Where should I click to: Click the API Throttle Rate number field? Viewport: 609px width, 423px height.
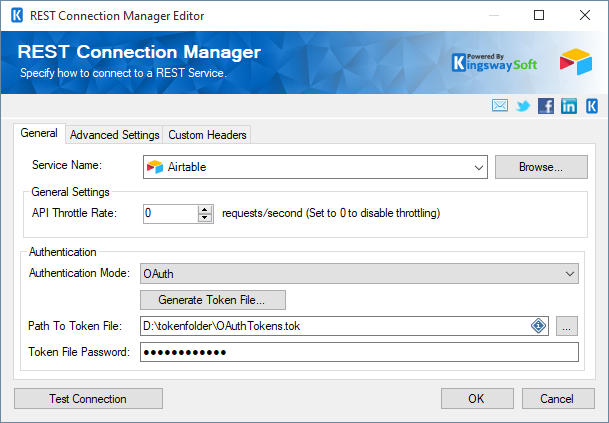[171, 213]
